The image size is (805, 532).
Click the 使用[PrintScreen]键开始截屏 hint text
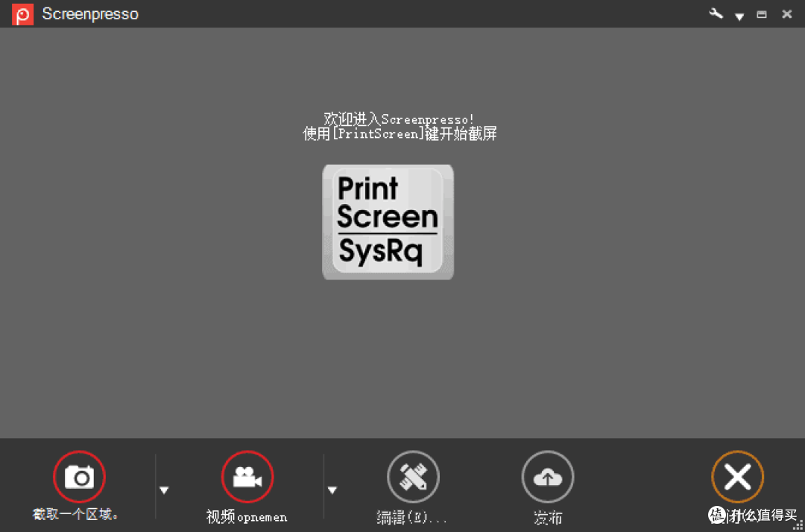point(400,133)
